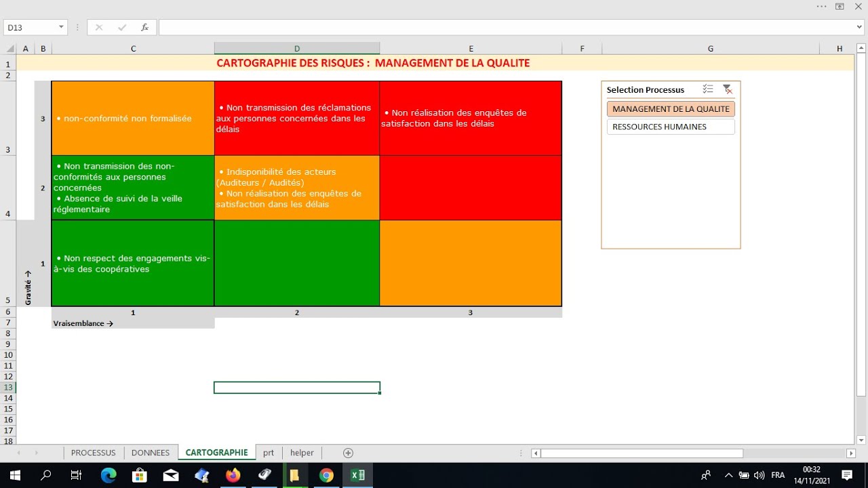This screenshot has height=488, width=868.
Task: Click red cell 'Non transmission des réclamations'
Action: pyautogui.click(x=297, y=118)
